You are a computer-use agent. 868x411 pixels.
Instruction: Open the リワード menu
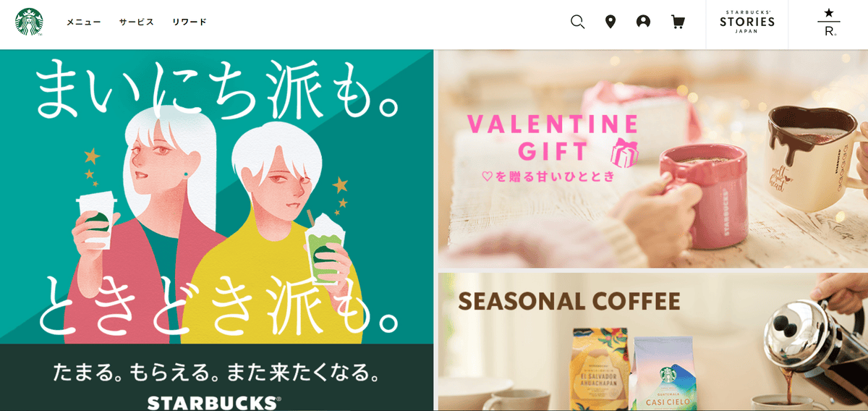[x=190, y=22]
